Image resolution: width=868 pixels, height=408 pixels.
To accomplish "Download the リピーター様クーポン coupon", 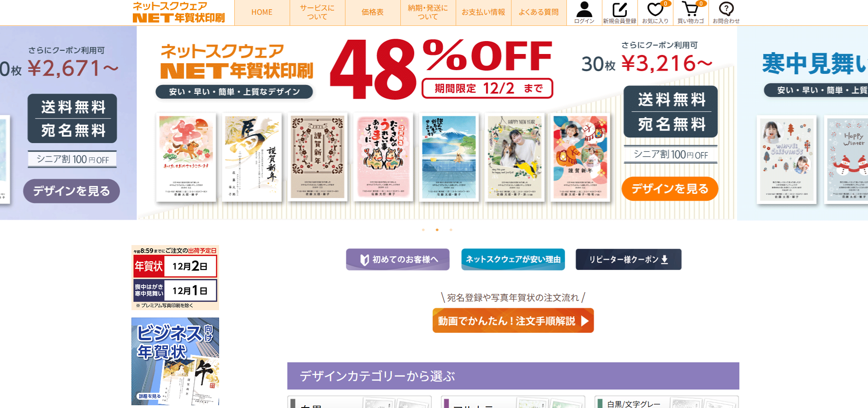I will click(628, 259).
